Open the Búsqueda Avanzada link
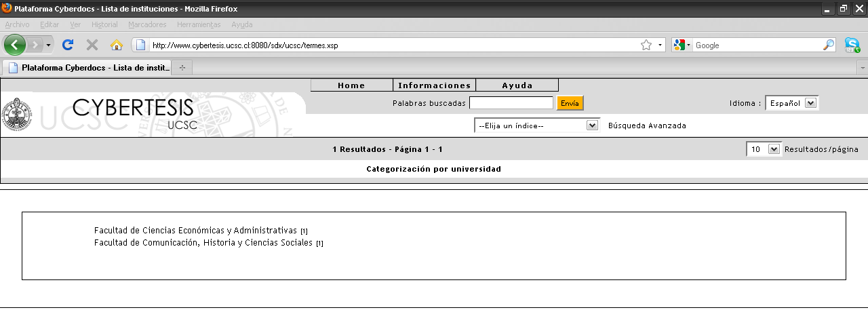The width and height of the screenshot is (868, 310). tap(647, 125)
